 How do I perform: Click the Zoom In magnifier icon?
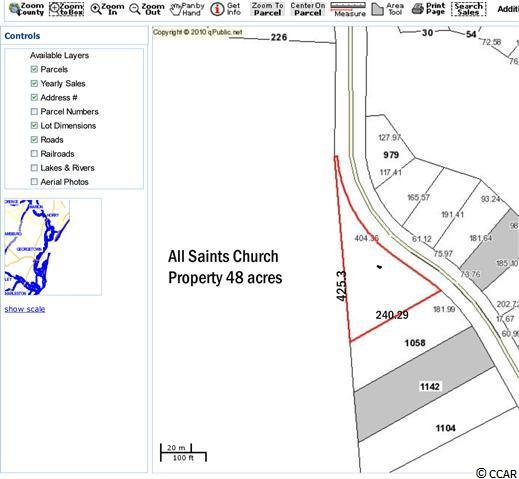(96, 9)
